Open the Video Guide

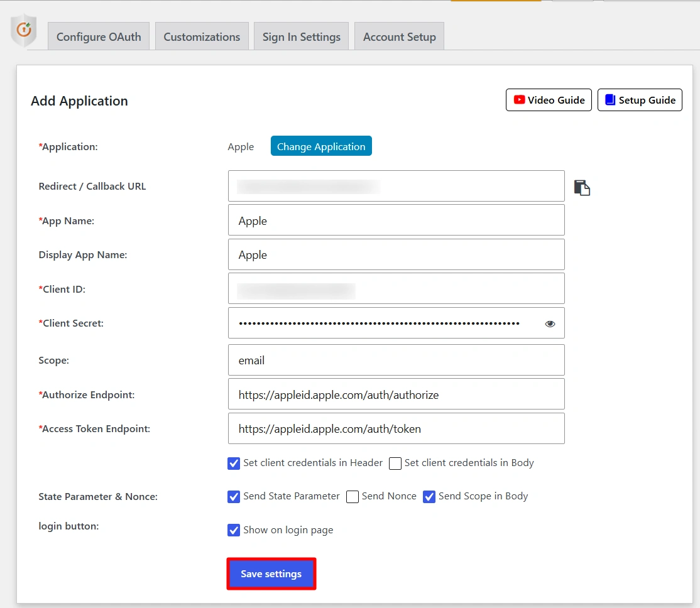point(549,100)
